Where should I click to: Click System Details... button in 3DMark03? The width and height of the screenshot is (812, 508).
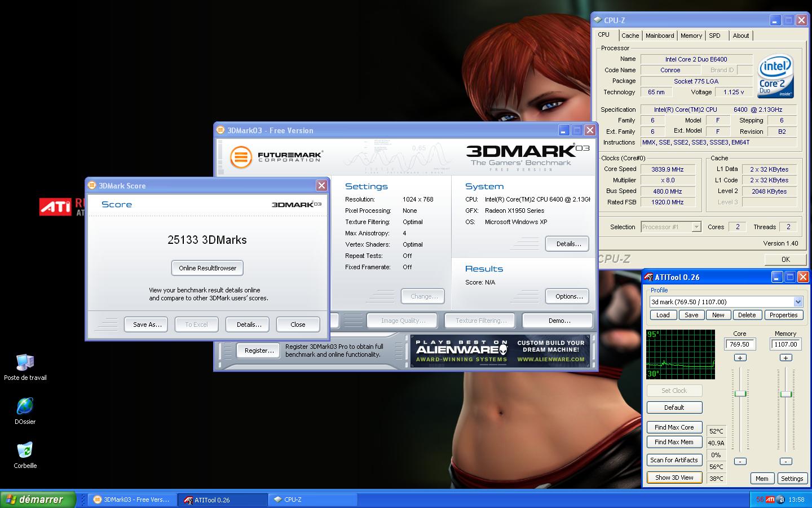click(568, 244)
